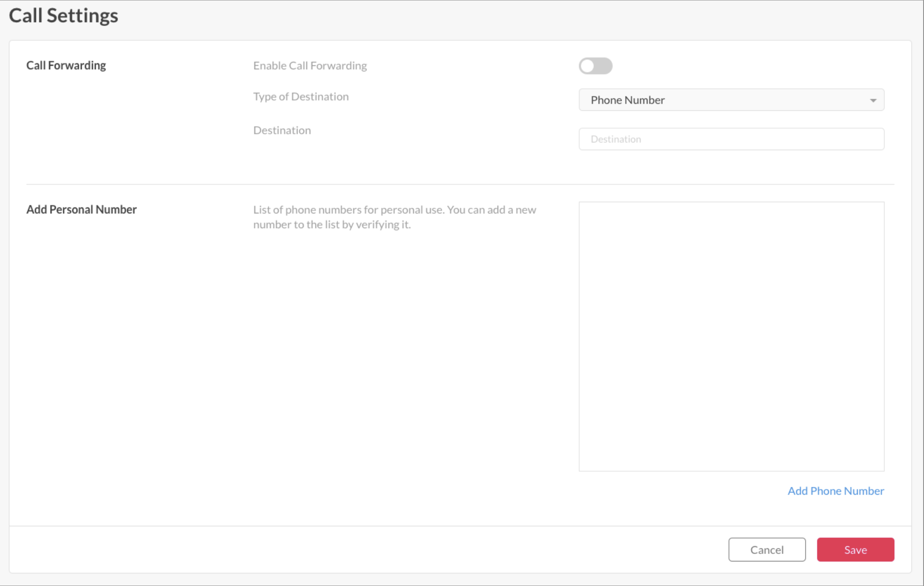Click the Enable Call Forwarding label text

point(310,65)
